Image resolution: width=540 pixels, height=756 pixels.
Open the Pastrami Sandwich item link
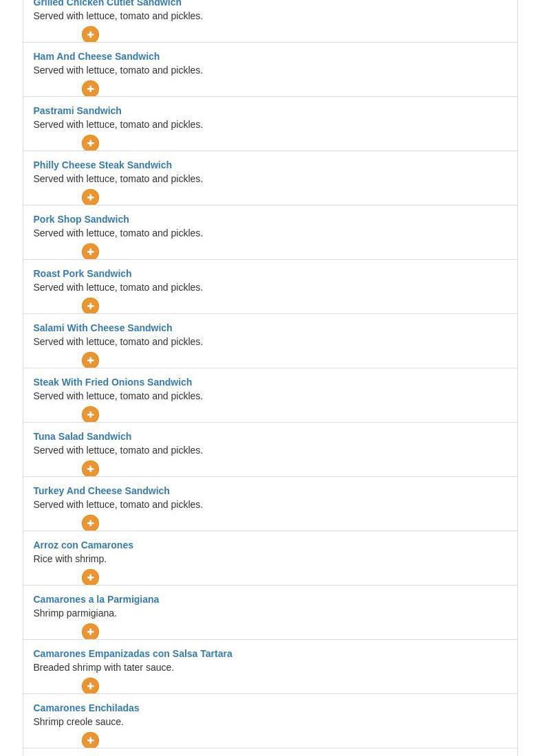point(77,111)
